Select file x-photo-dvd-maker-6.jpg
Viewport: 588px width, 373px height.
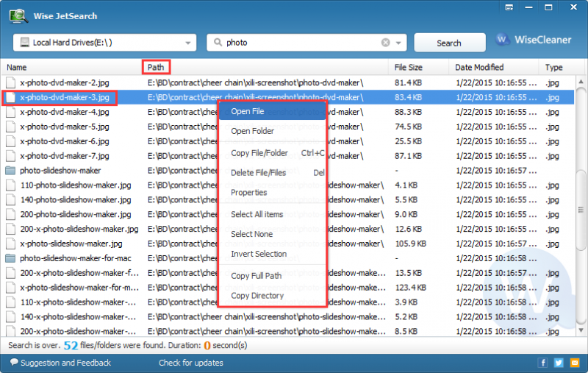[x=65, y=141]
